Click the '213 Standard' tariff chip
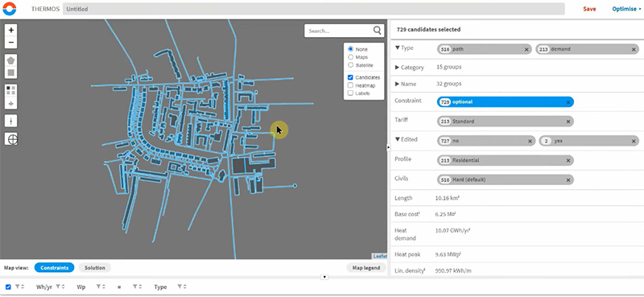 coord(506,122)
